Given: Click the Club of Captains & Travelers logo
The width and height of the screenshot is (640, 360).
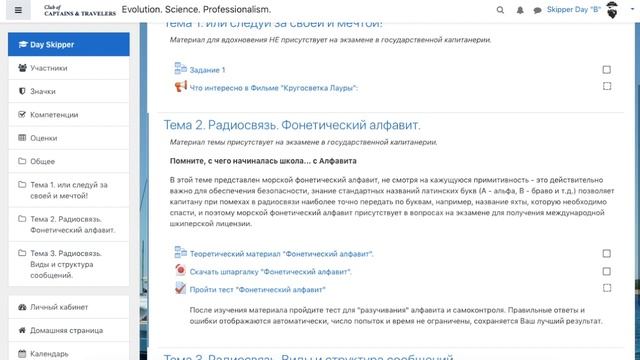Looking at the screenshot, I should (80, 11).
